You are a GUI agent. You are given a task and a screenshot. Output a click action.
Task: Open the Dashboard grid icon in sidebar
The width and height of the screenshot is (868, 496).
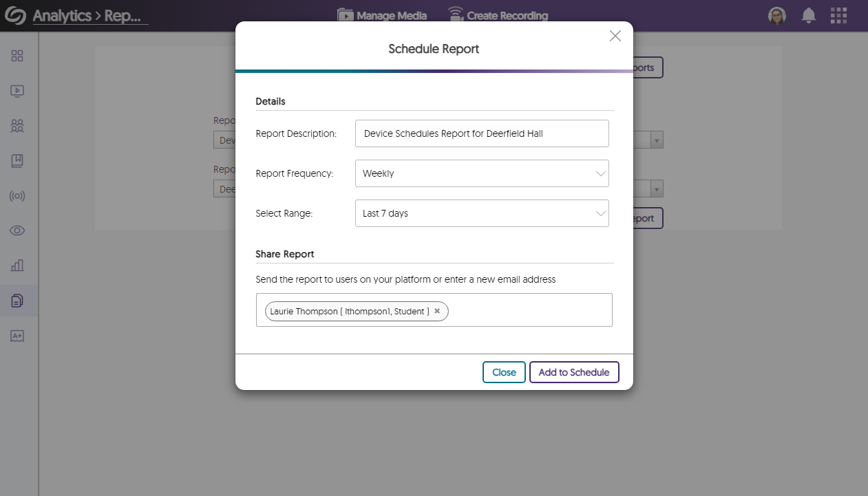tap(17, 56)
